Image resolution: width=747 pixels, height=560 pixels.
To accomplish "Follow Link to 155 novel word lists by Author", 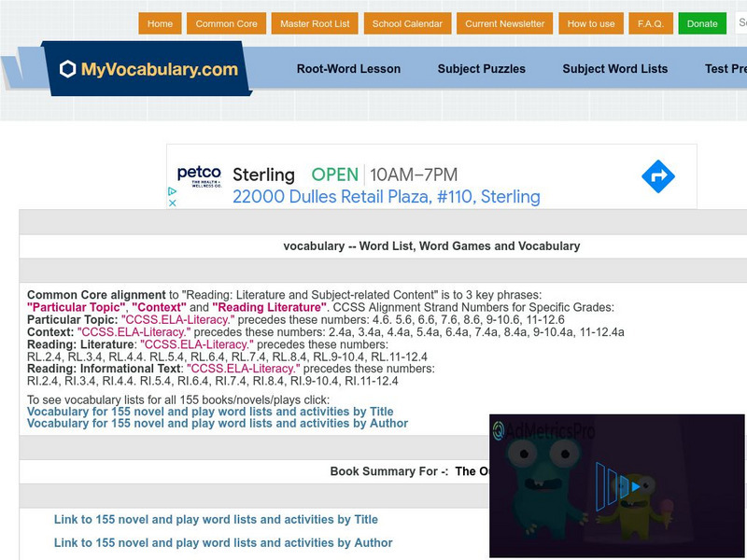I will (223, 543).
